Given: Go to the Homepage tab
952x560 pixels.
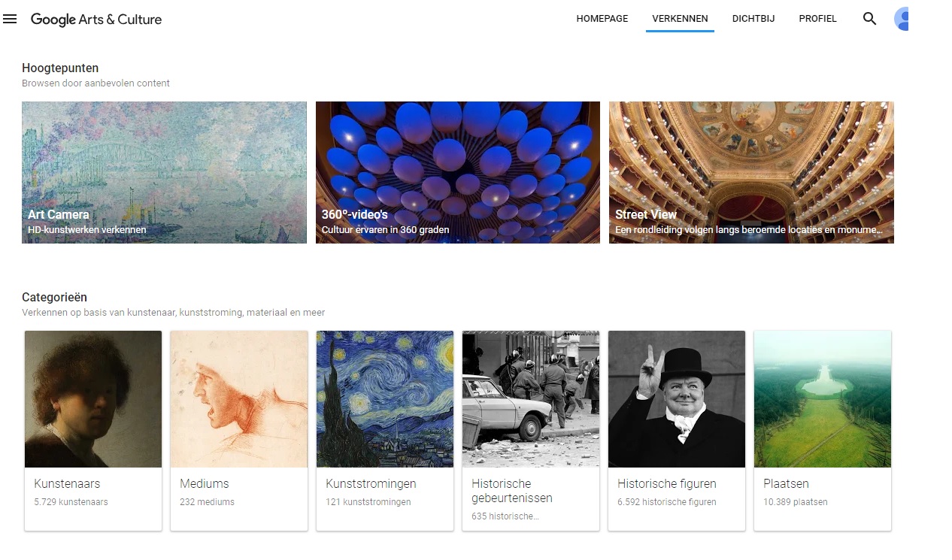Looking at the screenshot, I should 602,19.
